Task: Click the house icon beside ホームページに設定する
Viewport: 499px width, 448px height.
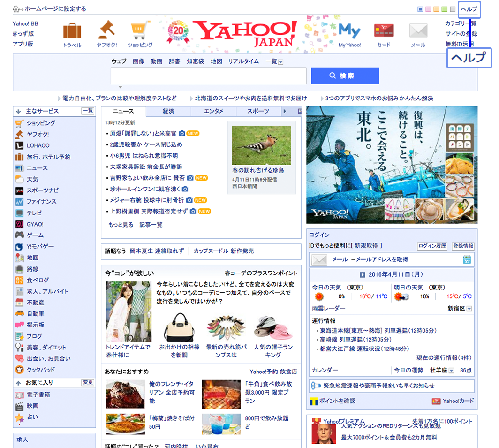Action: (x=16, y=9)
